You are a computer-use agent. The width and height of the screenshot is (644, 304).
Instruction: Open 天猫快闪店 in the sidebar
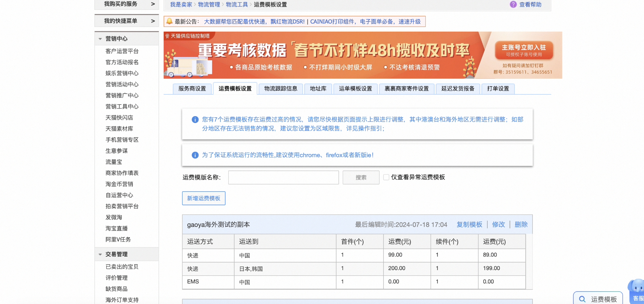tap(119, 118)
